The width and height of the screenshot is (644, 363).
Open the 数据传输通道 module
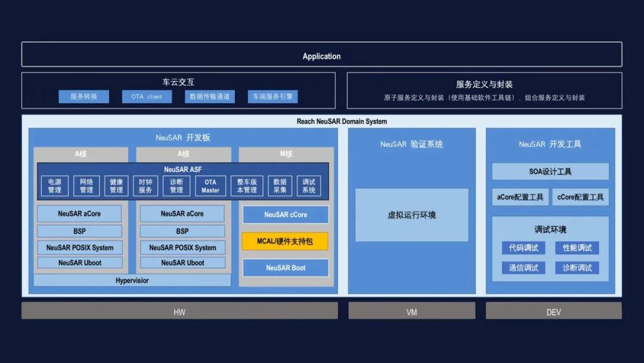click(x=210, y=96)
